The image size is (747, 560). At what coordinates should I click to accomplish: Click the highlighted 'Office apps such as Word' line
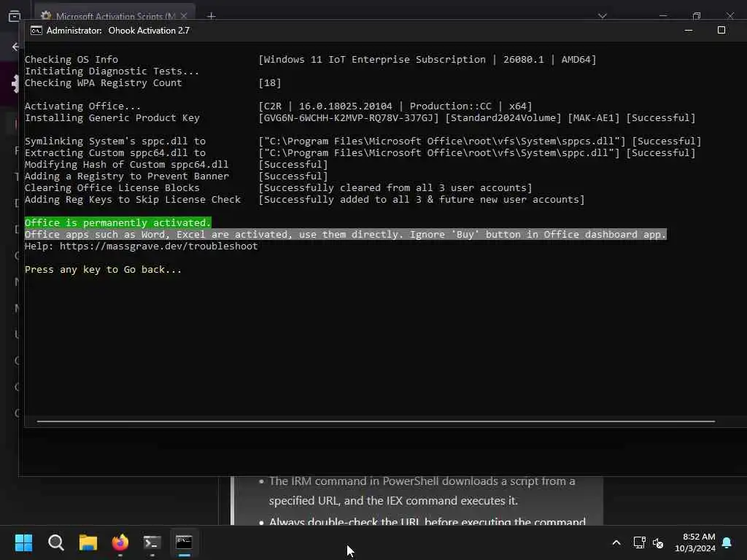(345, 234)
